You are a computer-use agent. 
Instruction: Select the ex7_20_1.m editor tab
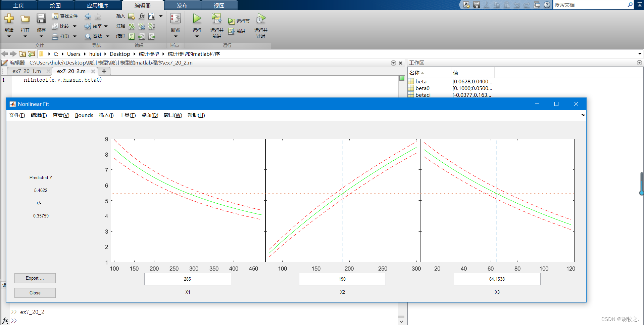coord(27,71)
